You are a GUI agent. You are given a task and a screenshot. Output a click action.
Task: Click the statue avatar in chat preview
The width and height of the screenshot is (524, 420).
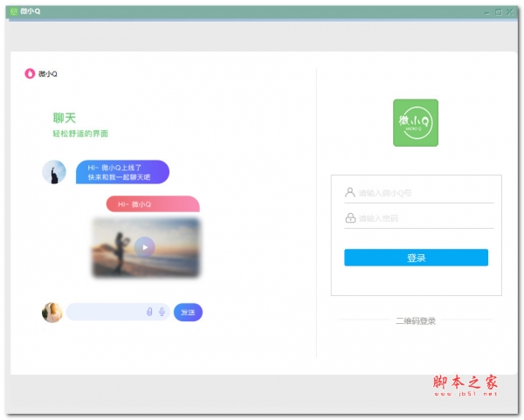tap(54, 172)
